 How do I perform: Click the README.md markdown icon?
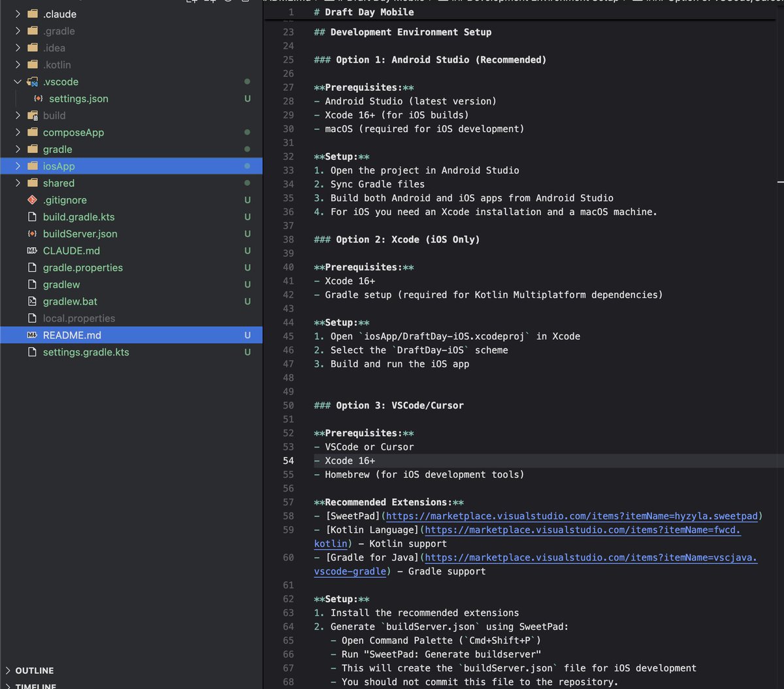click(x=32, y=335)
